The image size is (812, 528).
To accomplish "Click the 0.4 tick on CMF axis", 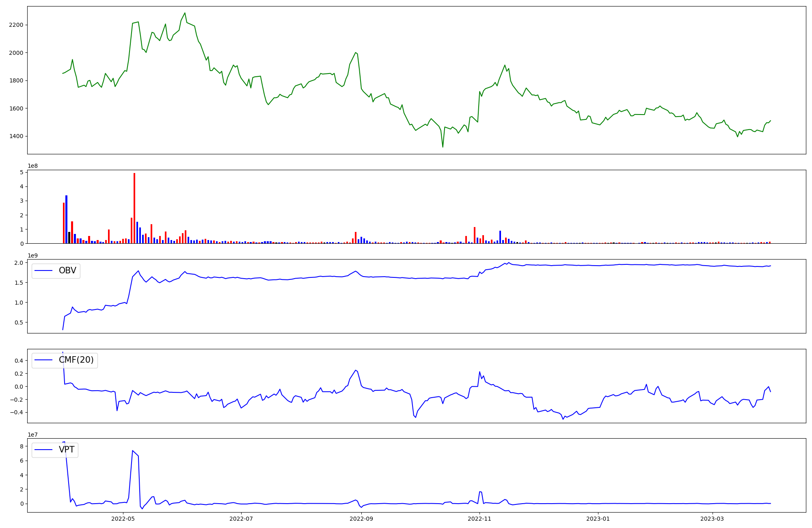I will tap(19, 361).
